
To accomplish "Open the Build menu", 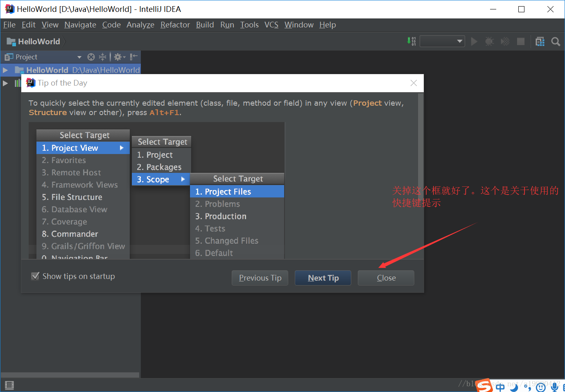I will coord(205,25).
